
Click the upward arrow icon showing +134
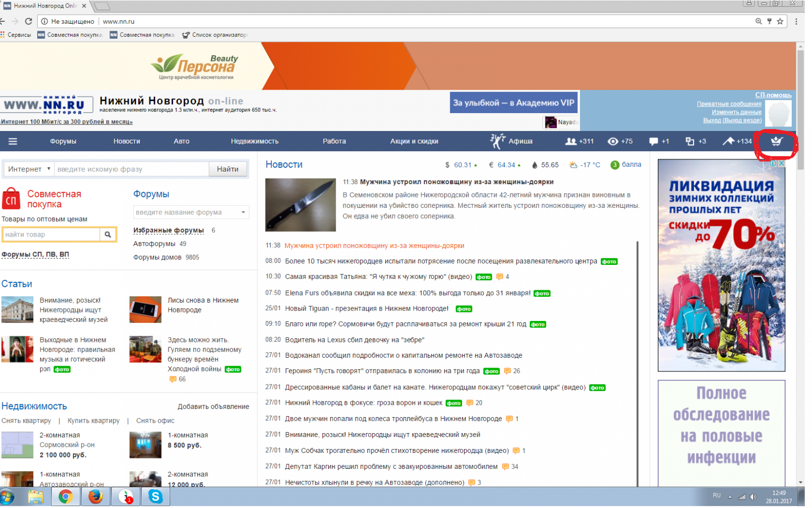tap(728, 141)
